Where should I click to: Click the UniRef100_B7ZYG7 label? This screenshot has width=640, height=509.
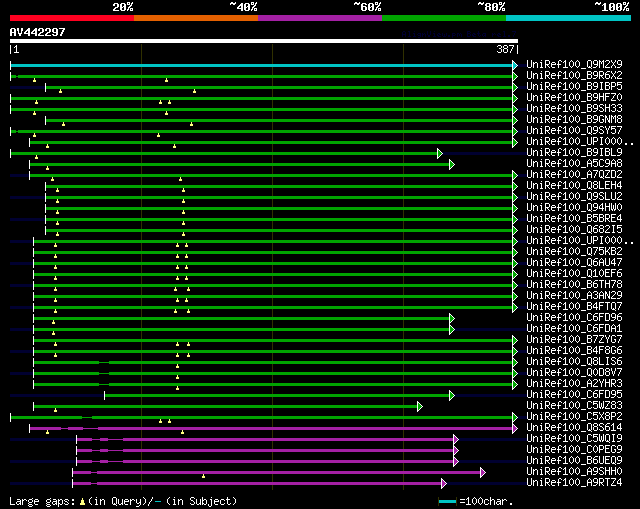pos(574,340)
